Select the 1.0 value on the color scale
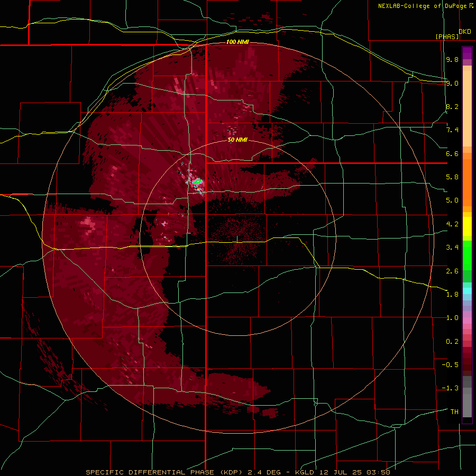 point(452,318)
